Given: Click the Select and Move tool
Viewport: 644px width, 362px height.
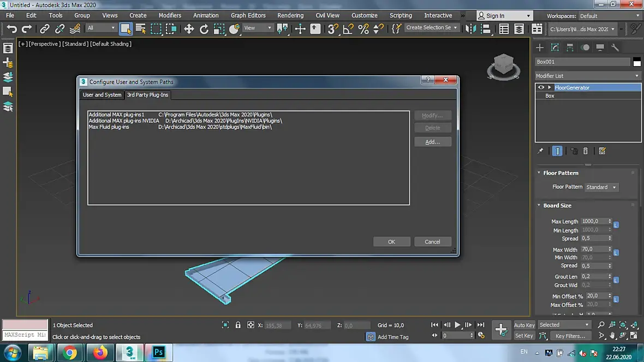Looking at the screenshot, I should 189,29.
